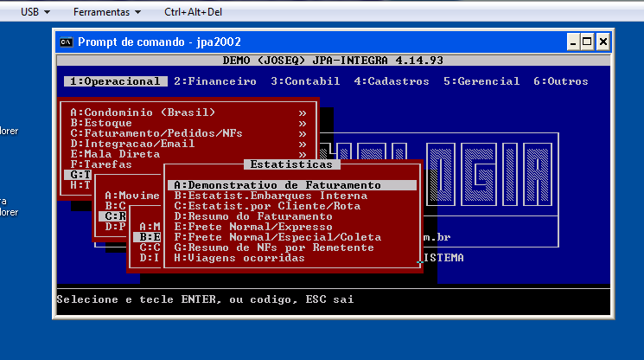Expand Mala Direta submenu arrow

303,155
